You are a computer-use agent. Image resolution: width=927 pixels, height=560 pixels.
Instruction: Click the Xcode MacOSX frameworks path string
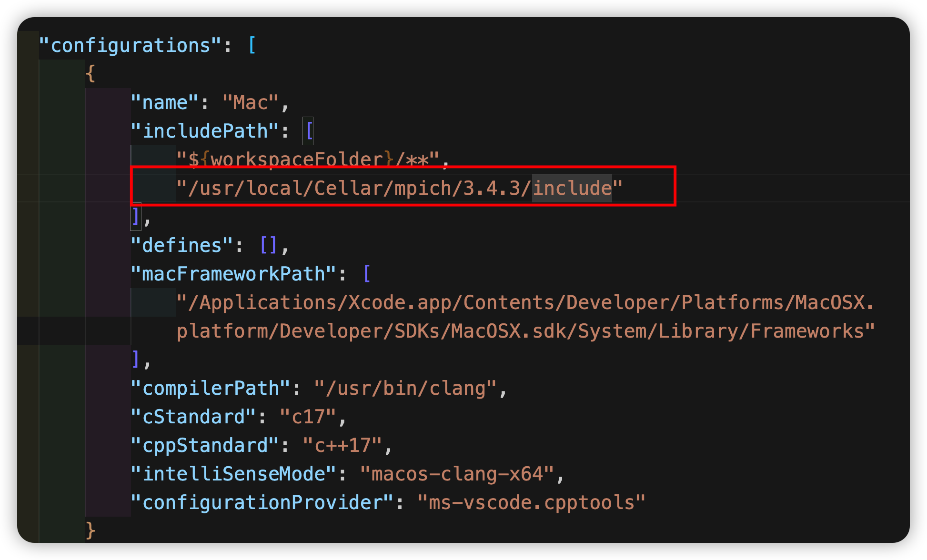click(524, 302)
